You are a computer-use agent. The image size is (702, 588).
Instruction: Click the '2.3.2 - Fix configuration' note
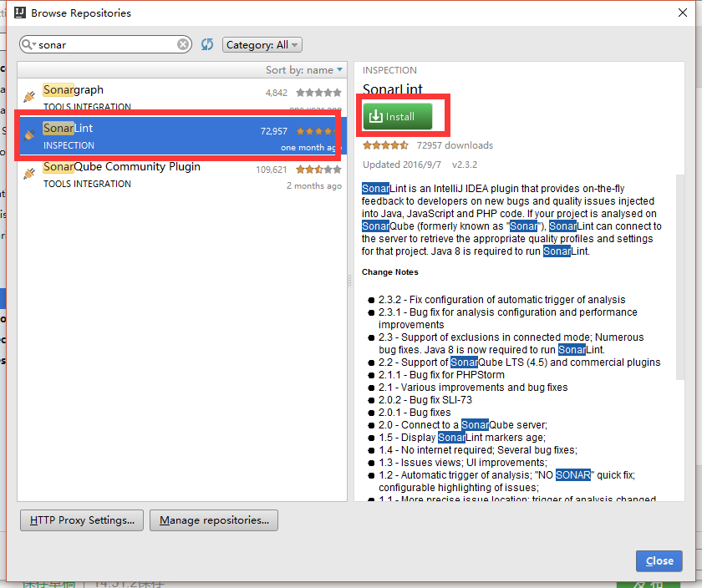pos(502,299)
